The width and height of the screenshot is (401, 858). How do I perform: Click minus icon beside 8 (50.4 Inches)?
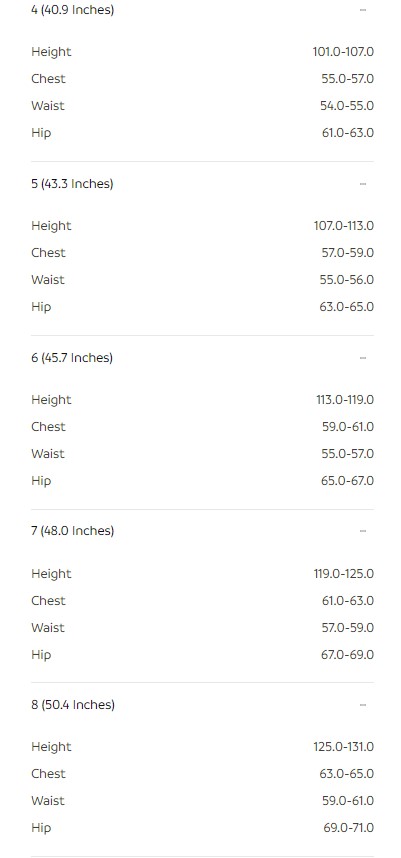click(363, 705)
